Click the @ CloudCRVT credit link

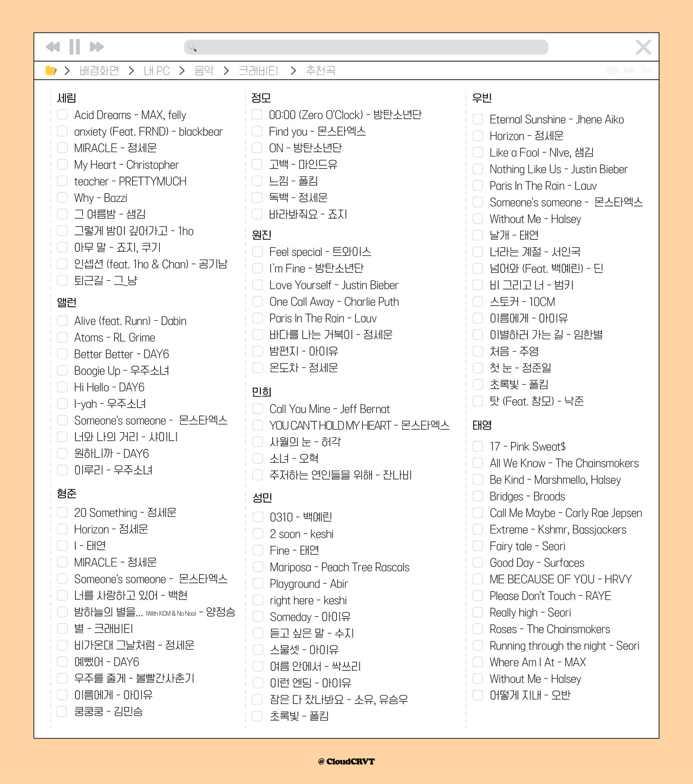346,761
